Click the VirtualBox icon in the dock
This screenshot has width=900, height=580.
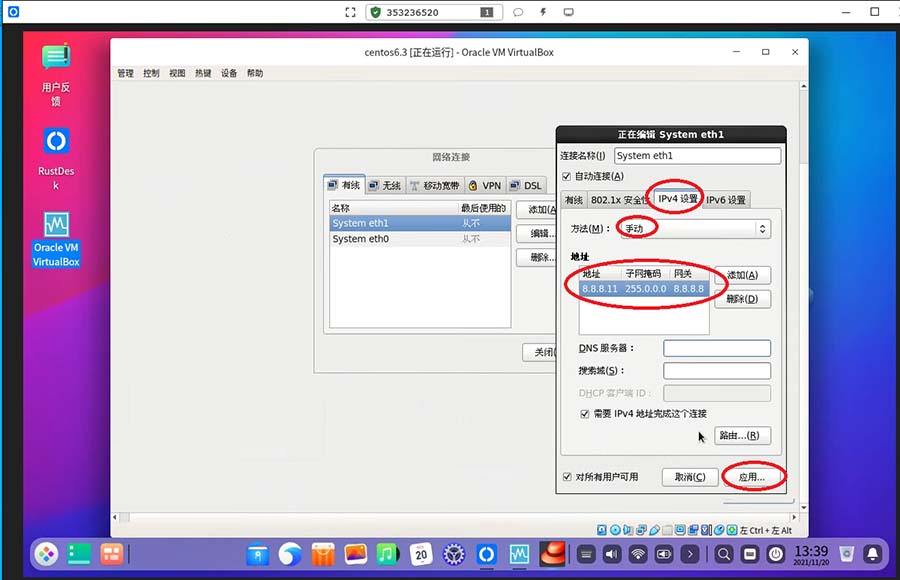pos(519,554)
